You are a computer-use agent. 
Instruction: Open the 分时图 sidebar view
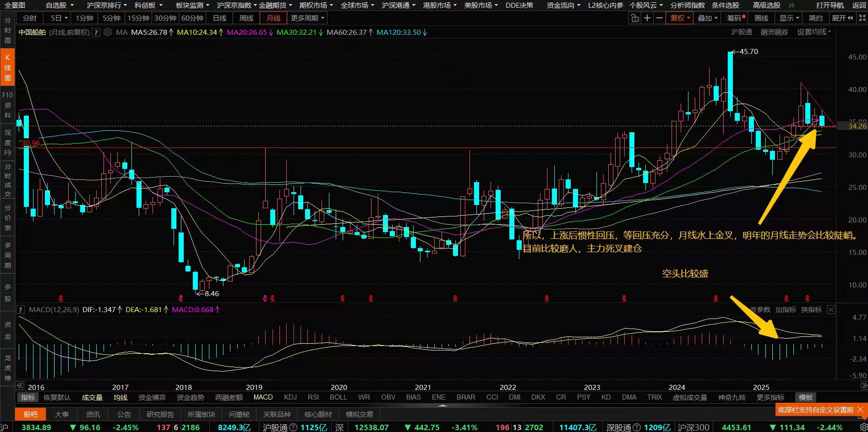[x=7, y=30]
